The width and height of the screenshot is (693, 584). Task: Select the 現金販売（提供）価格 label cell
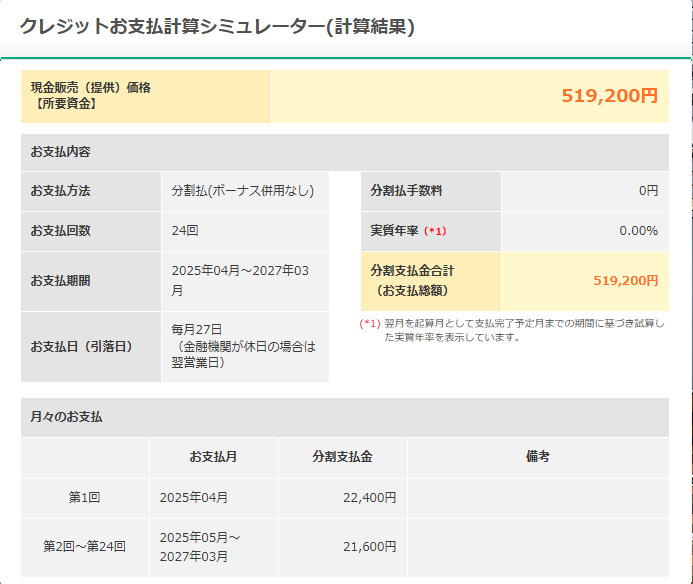click(x=146, y=96)
